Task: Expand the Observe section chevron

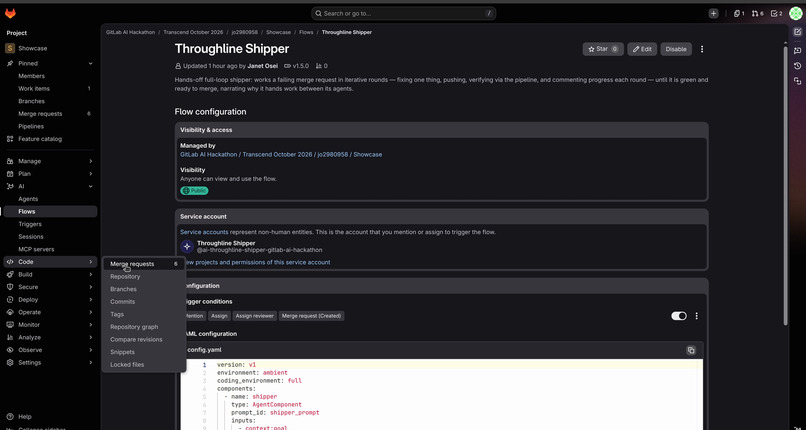Action: (x=90, y=350)
